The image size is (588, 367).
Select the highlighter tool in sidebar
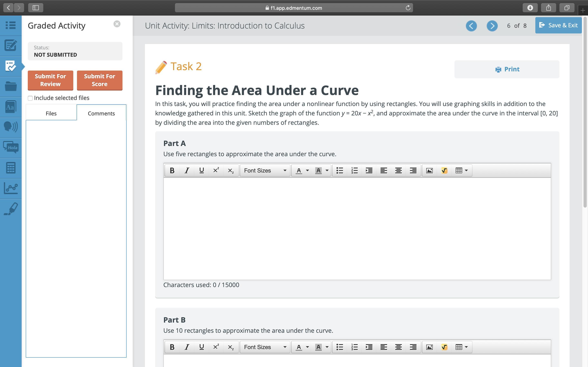pos(11,209)
